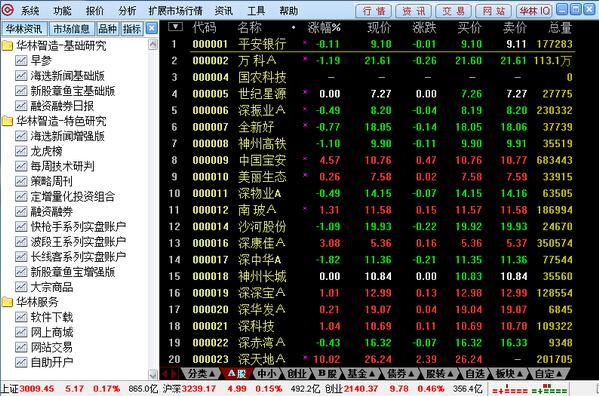Click the chart icon beside 长线客系列实盘账户

coord(21,257)
